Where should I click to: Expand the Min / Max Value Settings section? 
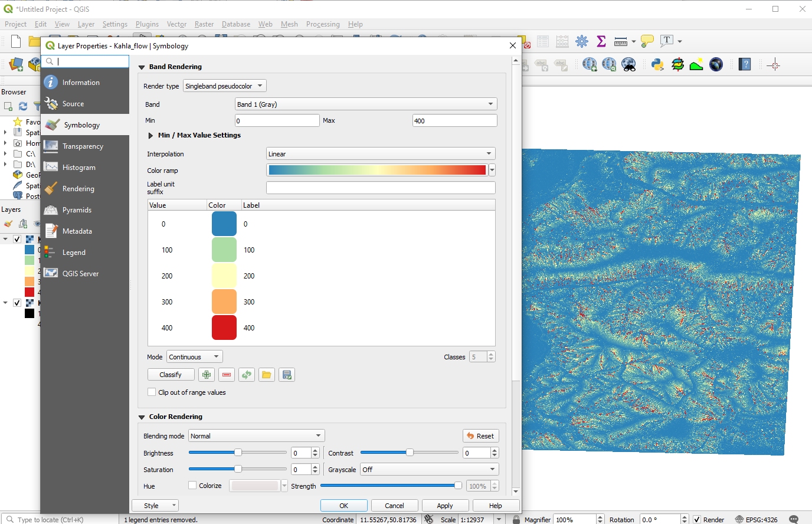click(x=151, y=135)
